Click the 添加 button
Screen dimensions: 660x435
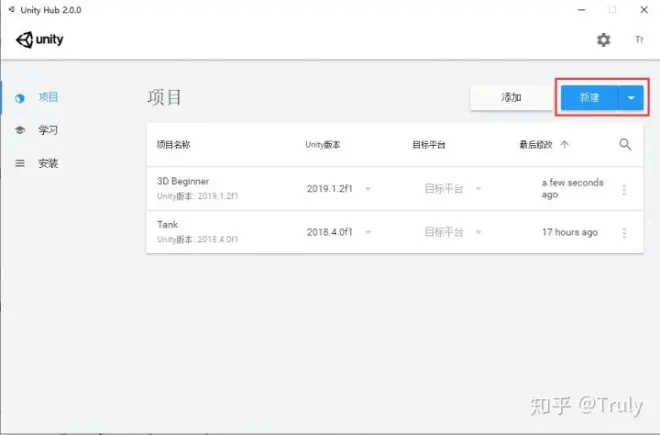[x=511, y=98]
